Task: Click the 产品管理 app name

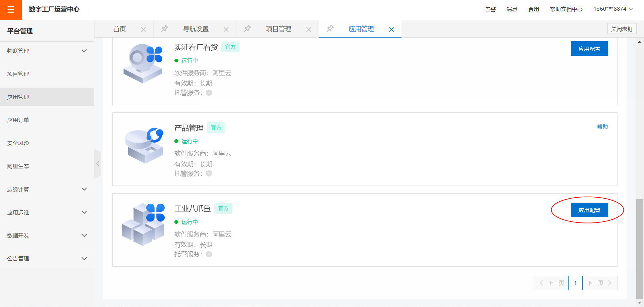Action: click(189, 128)
